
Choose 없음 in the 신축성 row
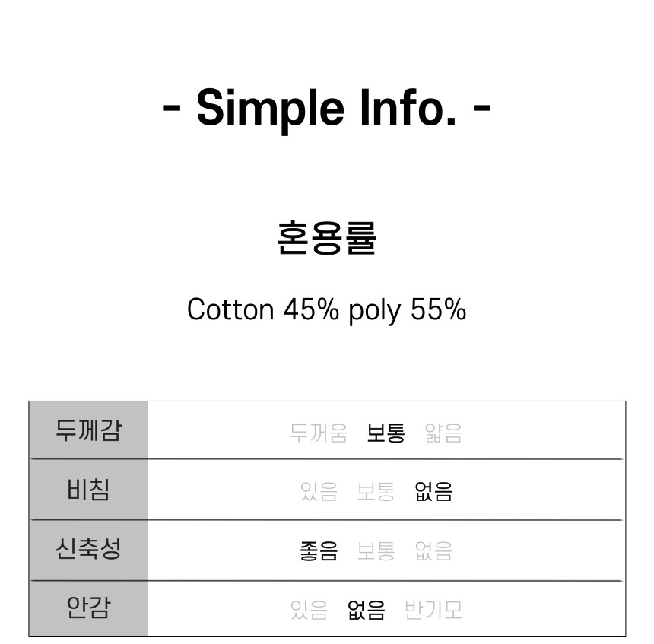pos(433,551)
